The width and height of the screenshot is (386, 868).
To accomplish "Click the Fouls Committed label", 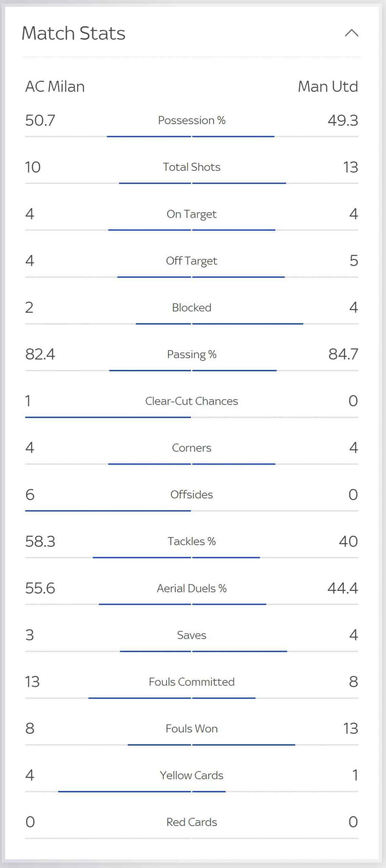I will [191, 682].
